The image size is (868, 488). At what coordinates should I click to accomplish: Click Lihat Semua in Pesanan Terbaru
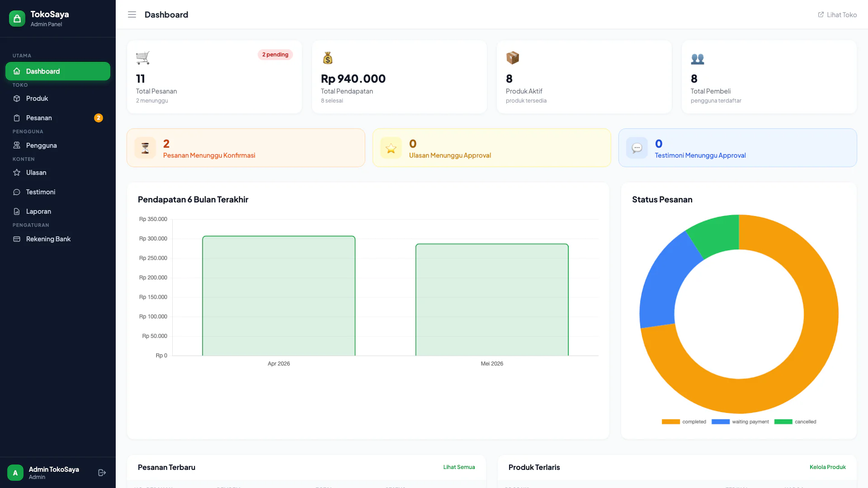click(459, 467)
